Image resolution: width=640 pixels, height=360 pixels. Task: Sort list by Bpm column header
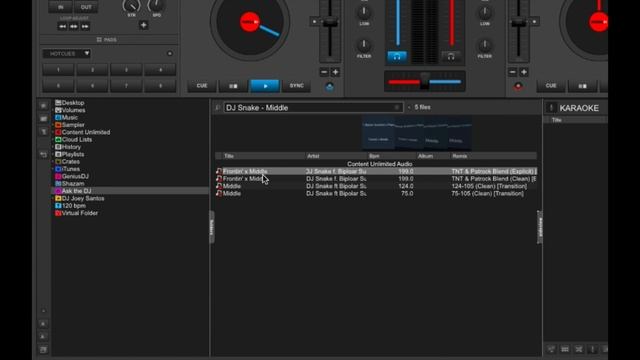(391, 156)
